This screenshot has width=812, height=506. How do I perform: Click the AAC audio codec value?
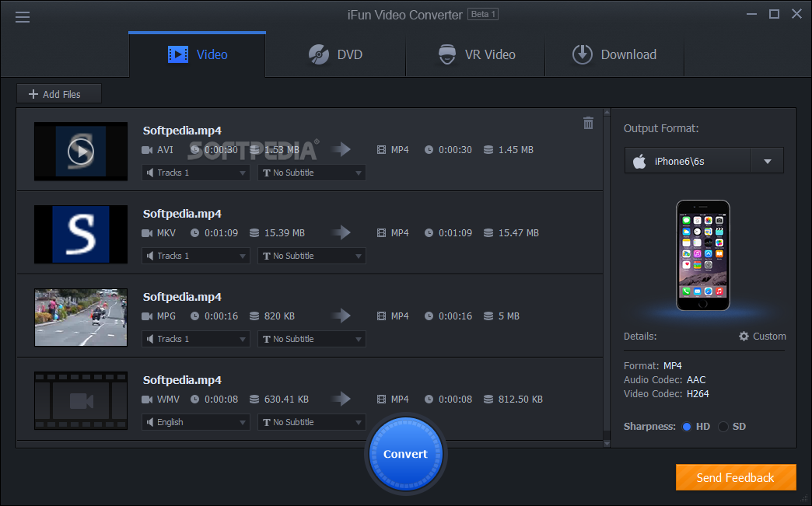(x=696, y=380)
